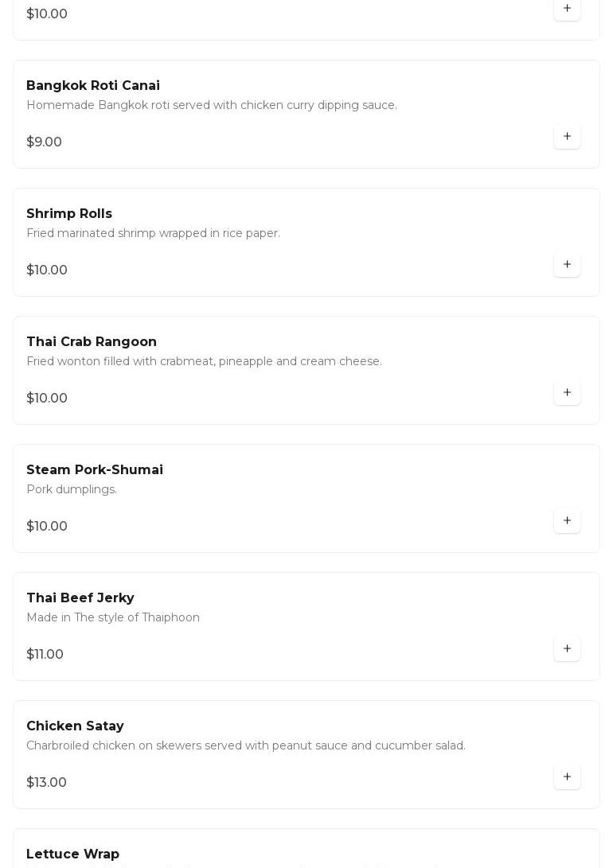Viewport: 613px width, 868px height.
Task: Click the Shrimp Rolls description text
Action: point(153,233)
